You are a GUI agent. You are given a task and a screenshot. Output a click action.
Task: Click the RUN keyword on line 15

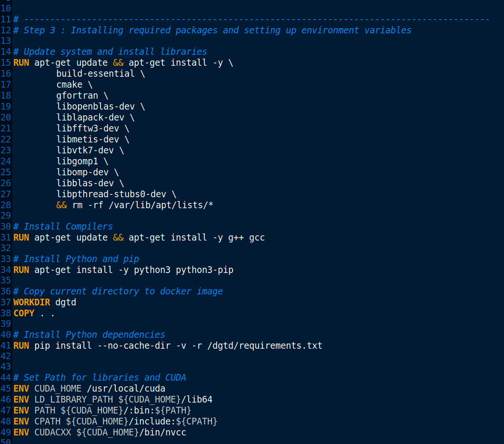point(21,63)
